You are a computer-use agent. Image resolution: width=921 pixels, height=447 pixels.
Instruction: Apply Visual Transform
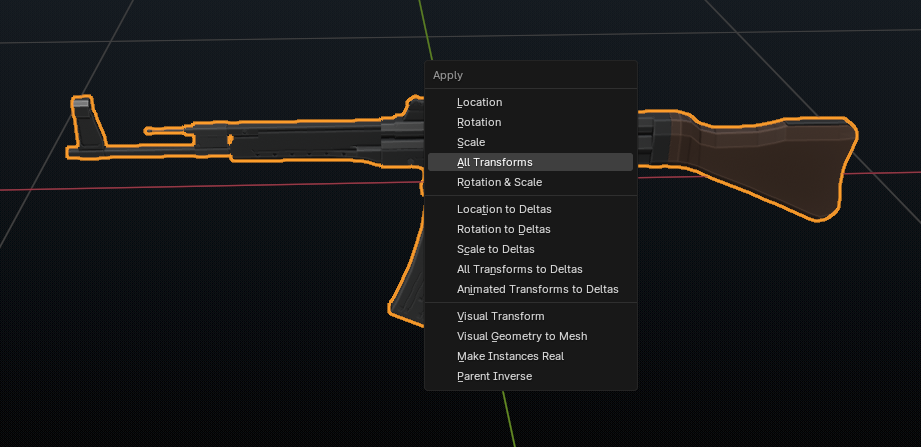click(x=500, y=316)
